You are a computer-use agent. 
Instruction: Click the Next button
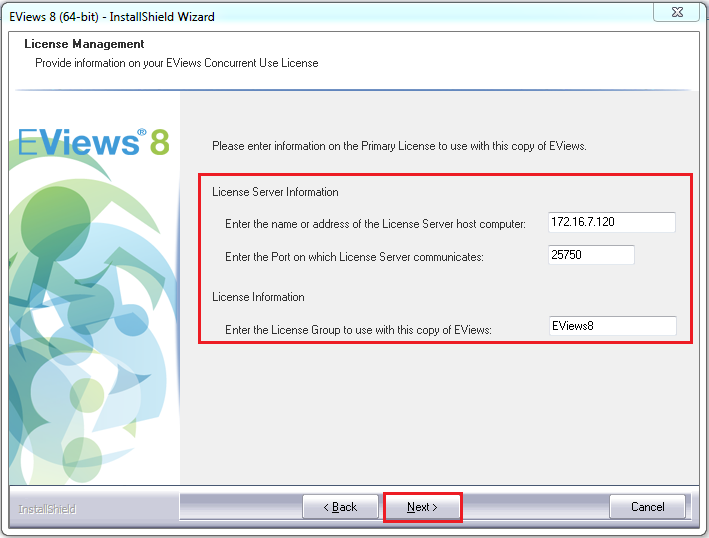pos(422,507)
